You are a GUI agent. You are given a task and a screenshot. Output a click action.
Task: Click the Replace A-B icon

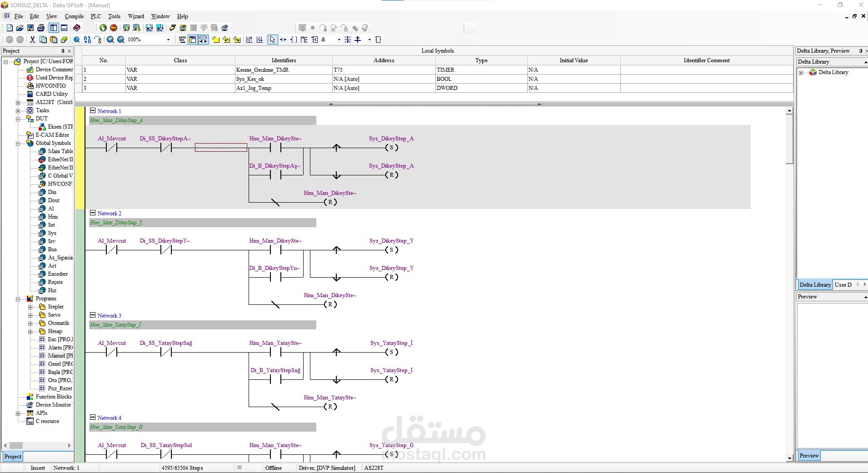(x=87, y=40)
